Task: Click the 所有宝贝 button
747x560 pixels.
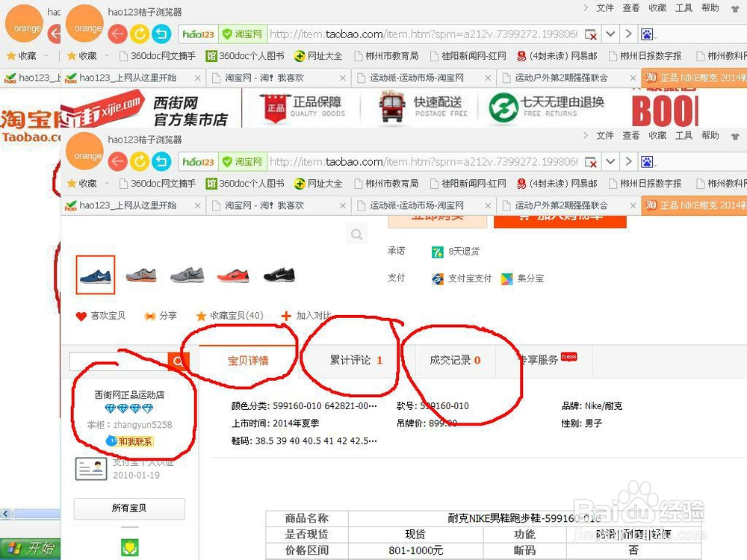Action: [128, 508]
